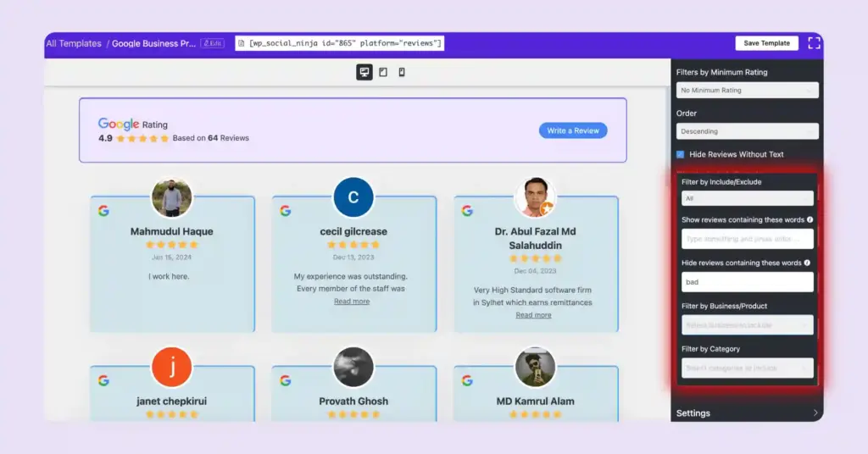Screen dimensions: 868x454
Task: Go to All Templates breadcrumb
Action: click(74, 43)
